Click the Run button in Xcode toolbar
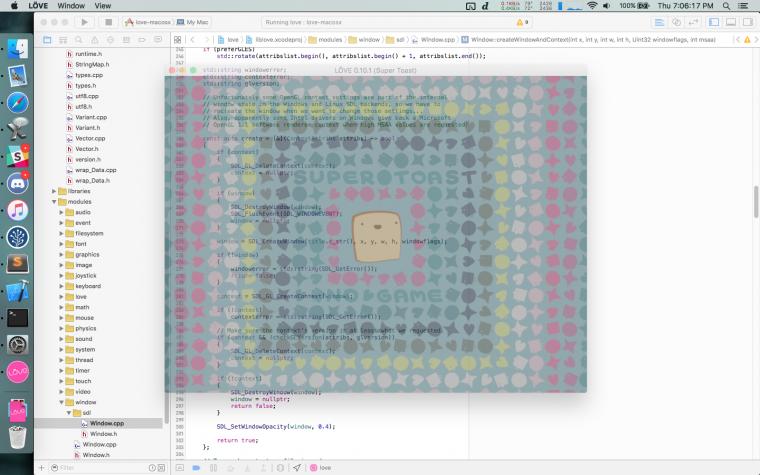Image resolution: width=760 pixels, height=475 pixels. pos(84,22)
